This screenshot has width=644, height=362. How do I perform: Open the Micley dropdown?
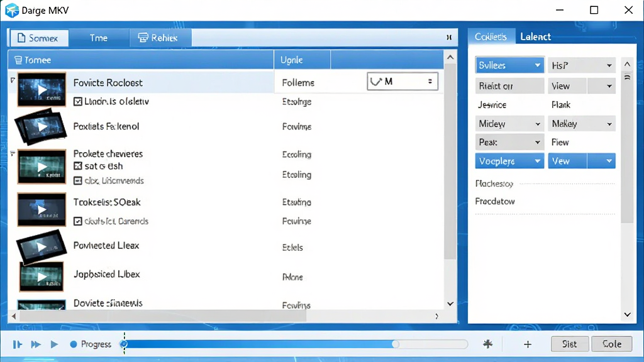pos(509,124)
